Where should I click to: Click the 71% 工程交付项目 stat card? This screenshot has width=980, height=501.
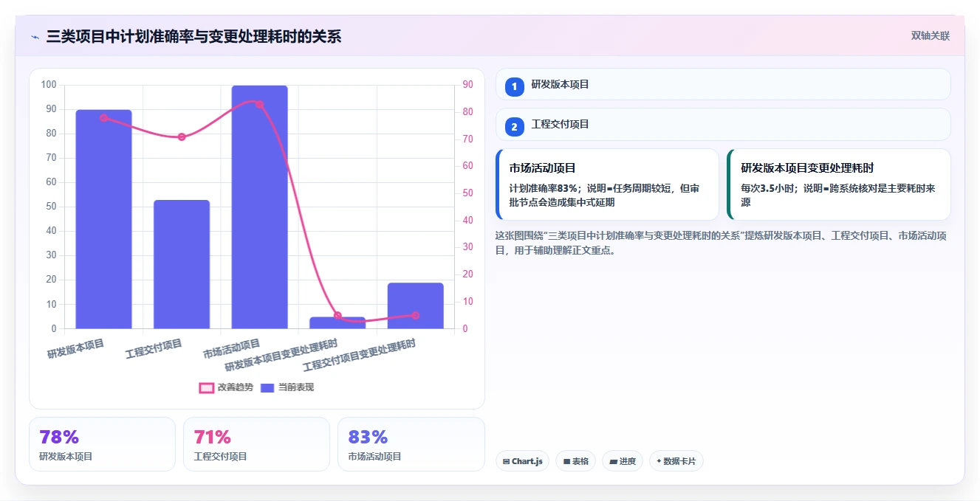256,444
